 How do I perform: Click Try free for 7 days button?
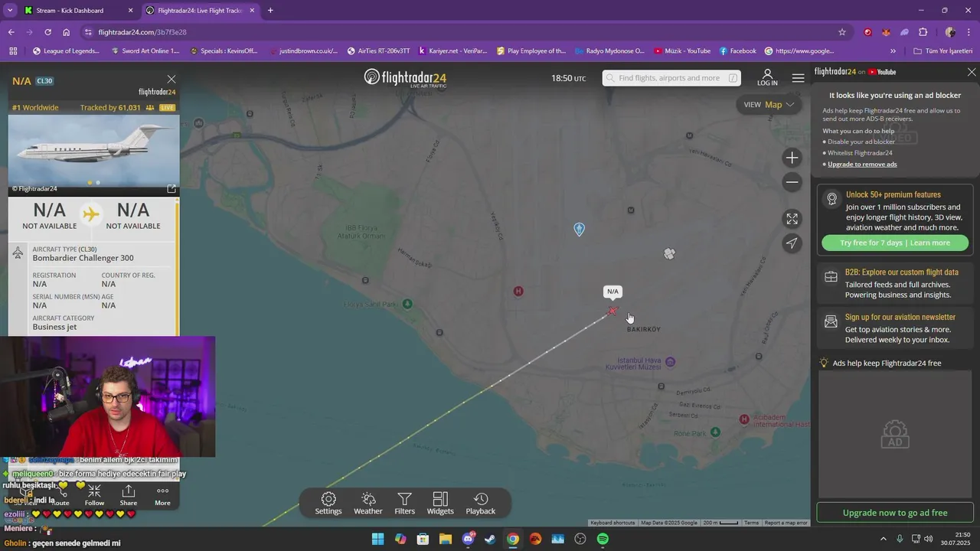(895, 243)
